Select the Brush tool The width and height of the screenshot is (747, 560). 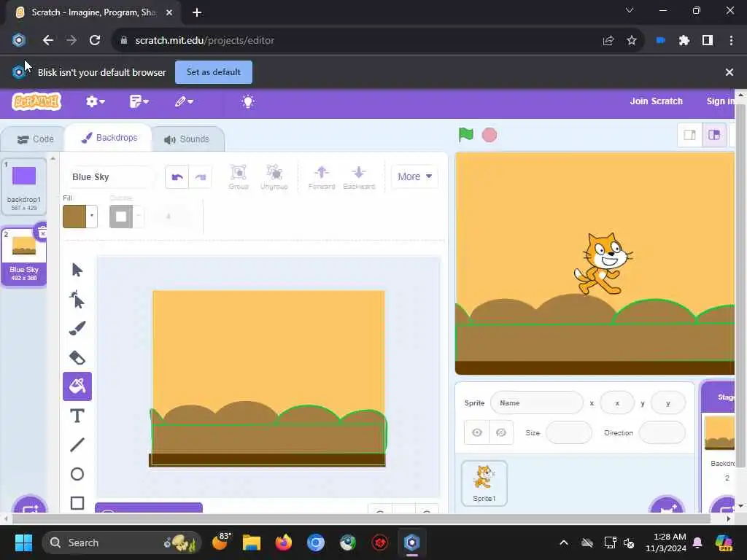point(77,328)
